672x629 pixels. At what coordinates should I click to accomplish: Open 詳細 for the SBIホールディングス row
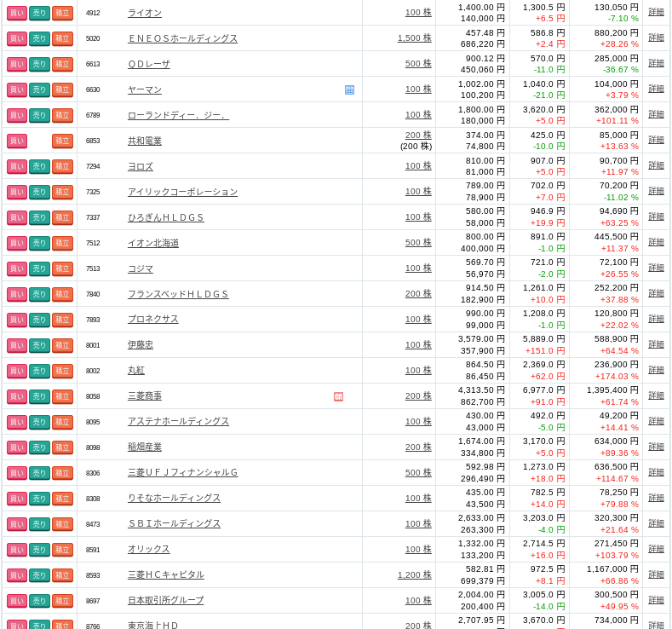[656, 524]
